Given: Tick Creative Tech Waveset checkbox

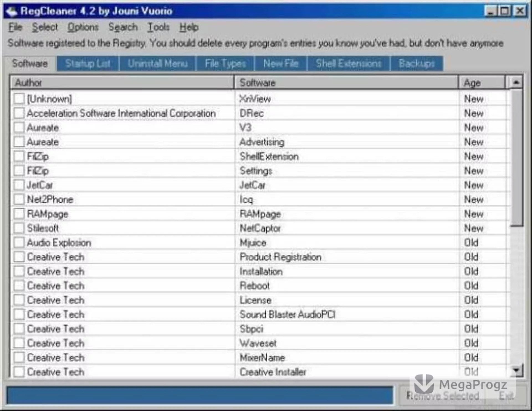Looking at the screenshot, I should (x=19, y=343).
